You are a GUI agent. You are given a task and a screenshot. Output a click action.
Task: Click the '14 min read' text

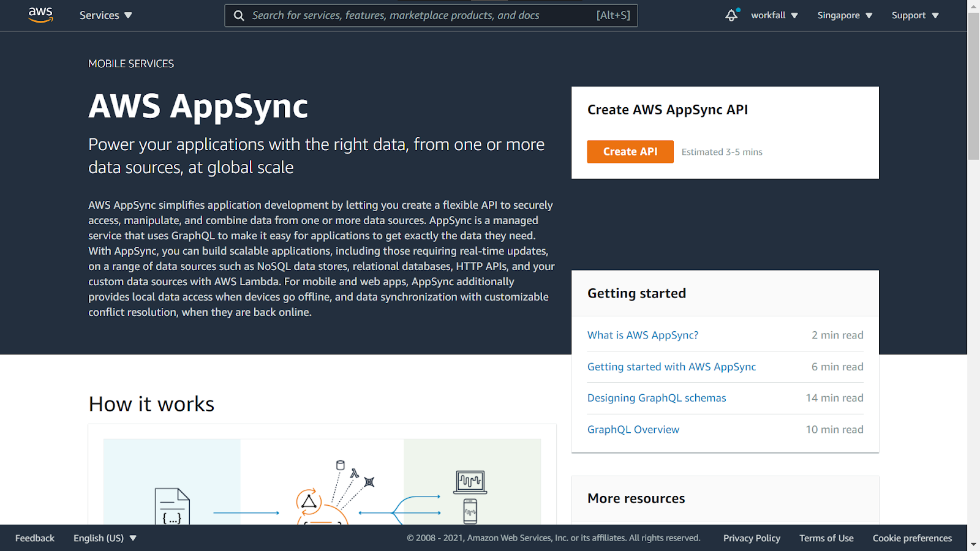(x=834, y=398)
